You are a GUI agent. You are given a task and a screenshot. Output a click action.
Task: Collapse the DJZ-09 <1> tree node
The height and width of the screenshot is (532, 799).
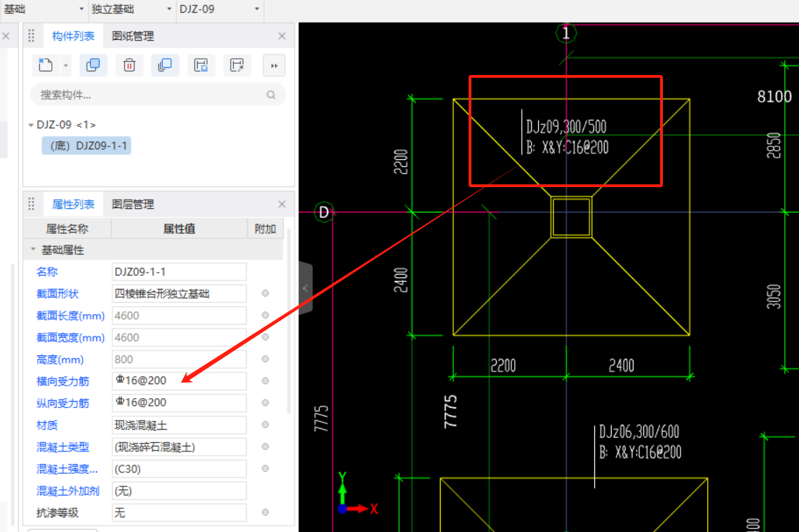pyautogui.click(x=31, y=125)
